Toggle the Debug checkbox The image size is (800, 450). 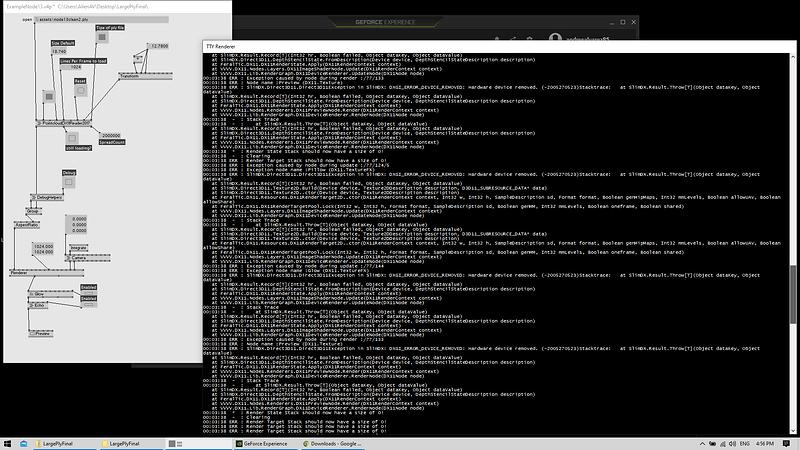(x=69, y=182)
